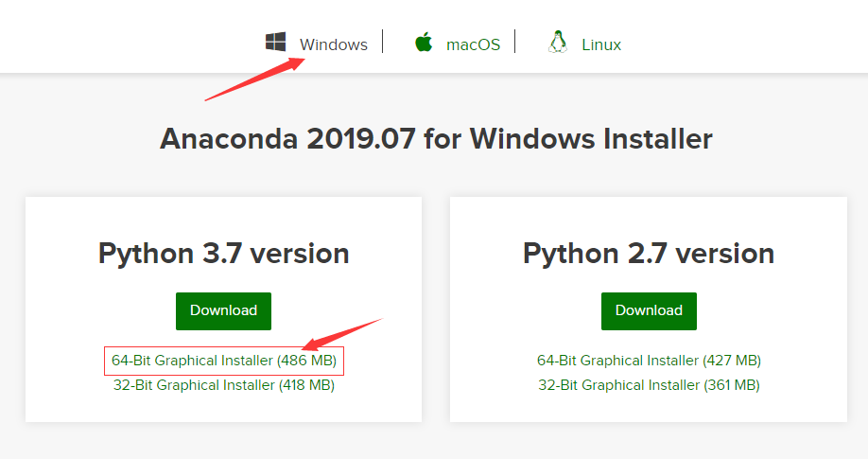The image size is (868, 459).
Task: Click the Python 2.7 version heading
Action: [649, 254]
